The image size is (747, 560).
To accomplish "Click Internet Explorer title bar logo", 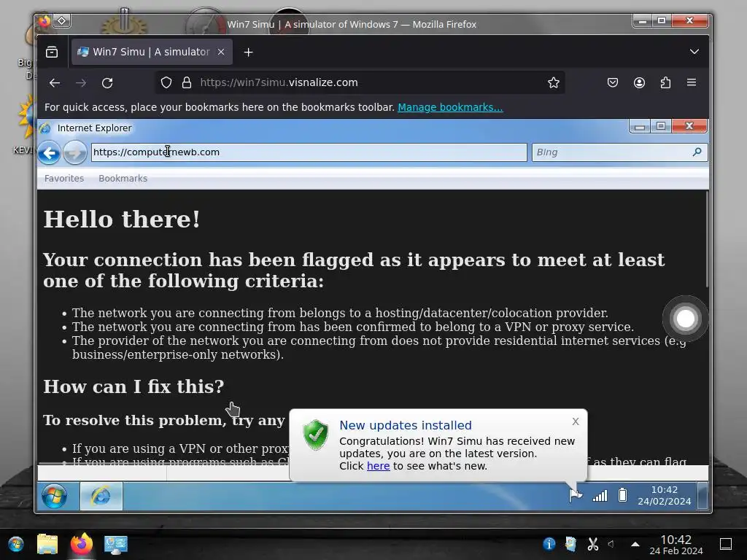I will click(45, 128).
